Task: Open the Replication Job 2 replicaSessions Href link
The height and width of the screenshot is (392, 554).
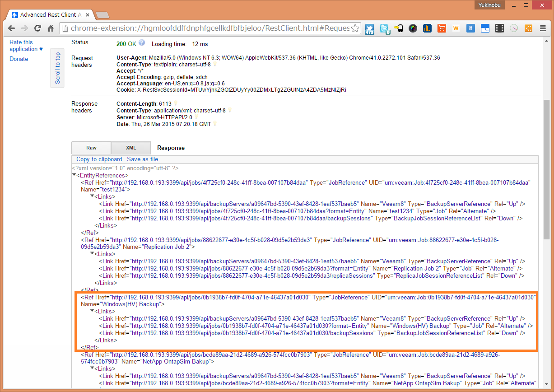Action: coord(252,275)
